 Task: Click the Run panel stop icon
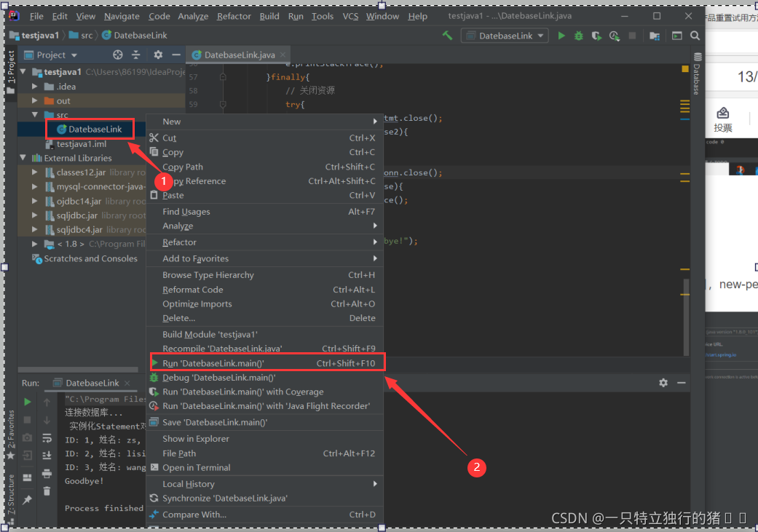pyautogui.click(x=28, y=420)
